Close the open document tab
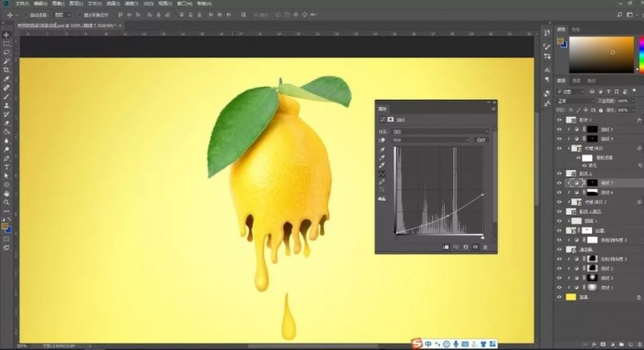Screen dimensions: 644x350 coord(121,26)
